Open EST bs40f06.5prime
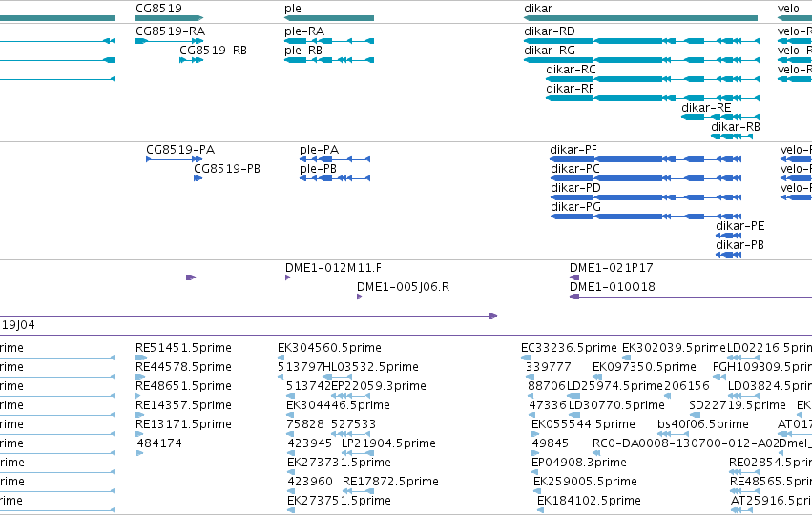This screenshot has height=515, width=812. click(702, 425)
